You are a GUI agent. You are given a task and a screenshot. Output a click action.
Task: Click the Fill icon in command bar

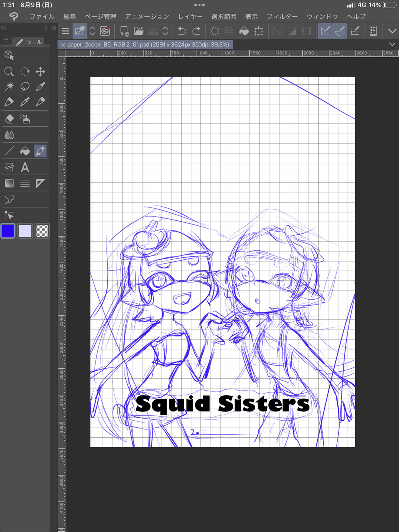(x=244, y=31)
